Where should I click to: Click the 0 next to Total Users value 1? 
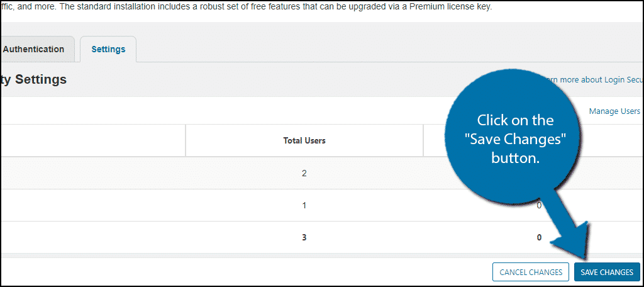[539, 205]
